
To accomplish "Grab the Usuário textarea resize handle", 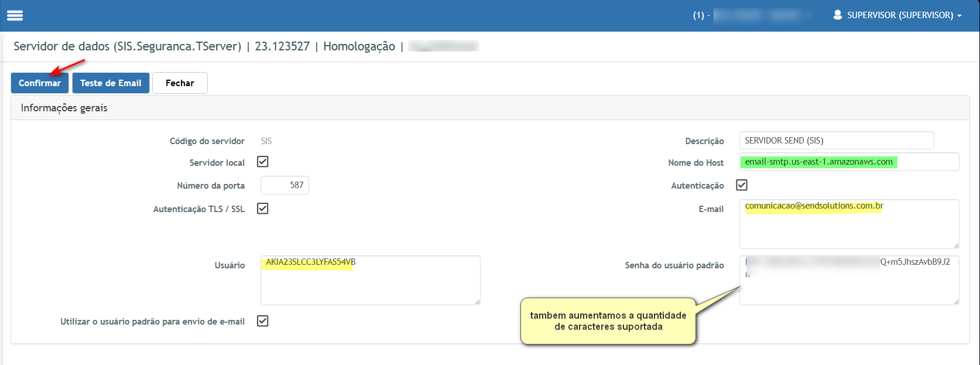I will (x=477, y=302).
